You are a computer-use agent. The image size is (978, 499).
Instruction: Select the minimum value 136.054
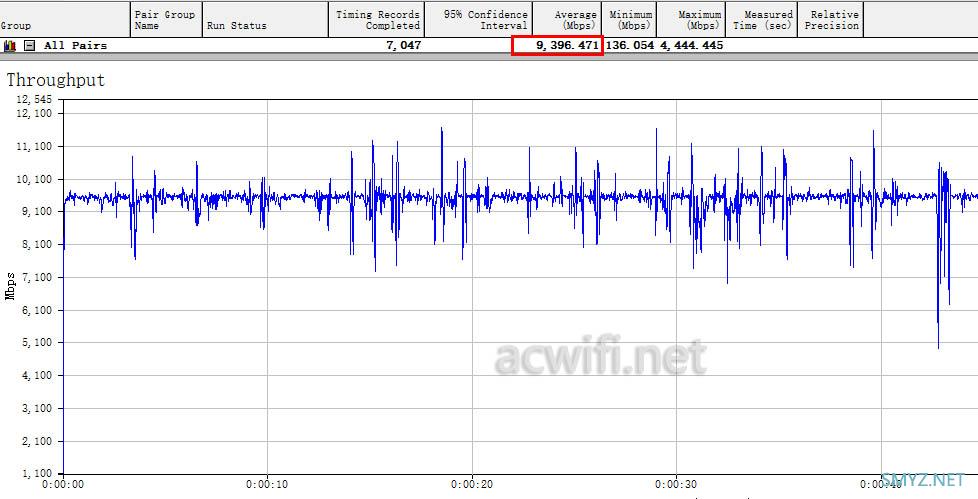pyautogui.click(x=630, y=46)
